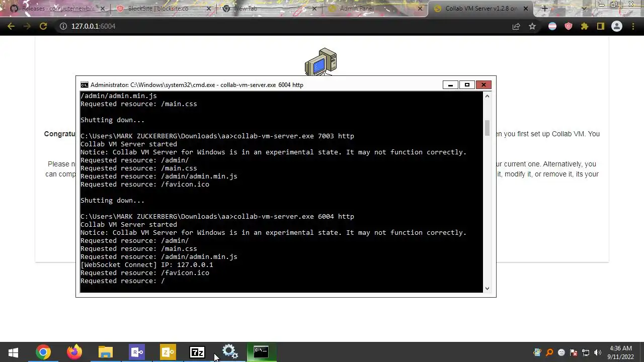
Task: Open the BlockSite shield extension
Action: coord(569,26)
